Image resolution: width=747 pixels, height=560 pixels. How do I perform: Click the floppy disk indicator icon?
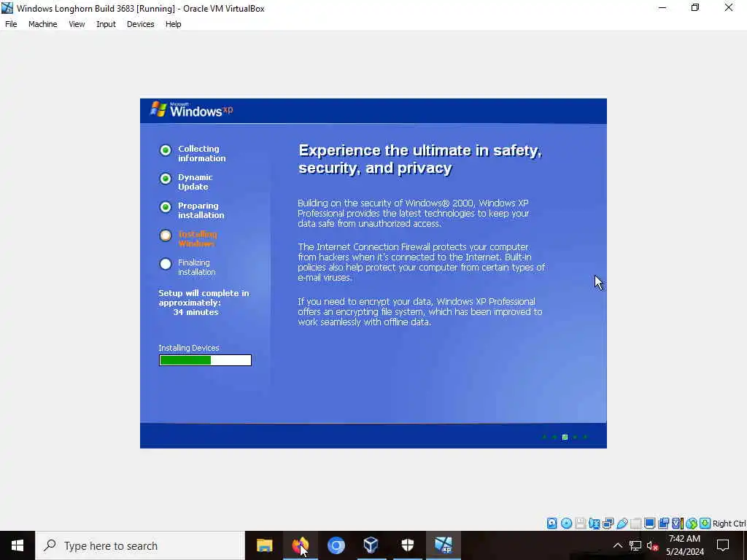(x=580, y=524)
